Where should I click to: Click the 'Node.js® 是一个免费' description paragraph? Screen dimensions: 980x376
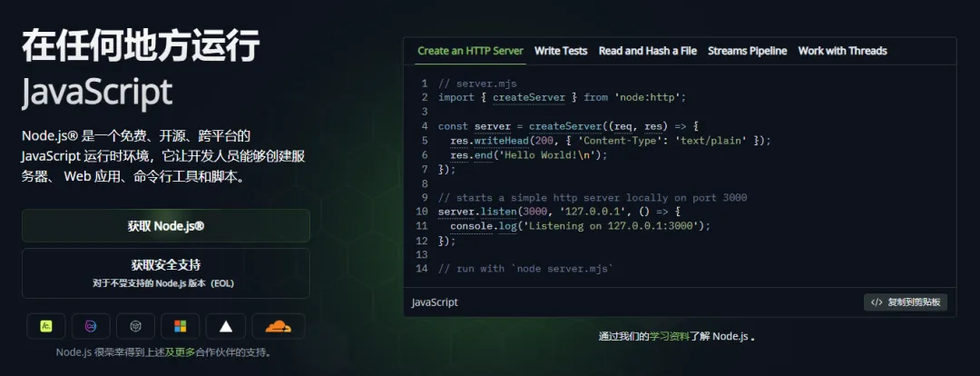pyautogui.click(x=163, y=156)
